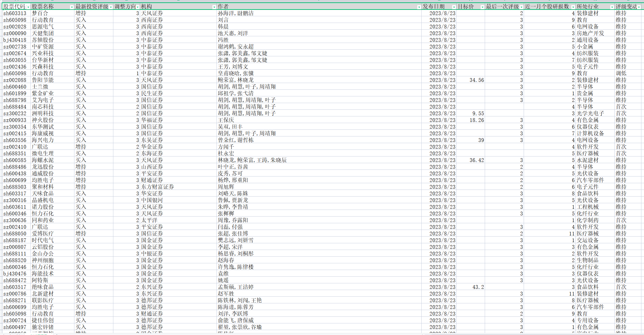Image resolution: width=644 pixels, height=335 pixels.
Task: Select the 中国银河 institution cell
Action: pyautogui.click(x=178, y=200)
